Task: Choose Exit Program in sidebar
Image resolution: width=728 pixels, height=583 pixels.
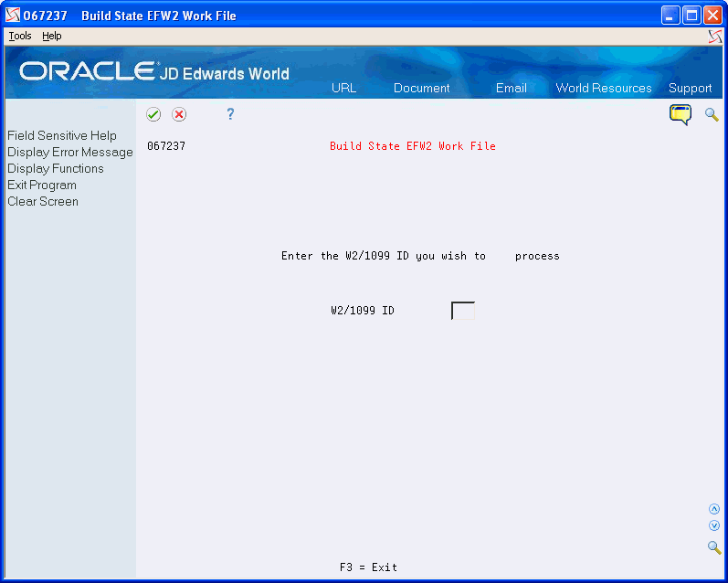Action: [x=42, y=185]
